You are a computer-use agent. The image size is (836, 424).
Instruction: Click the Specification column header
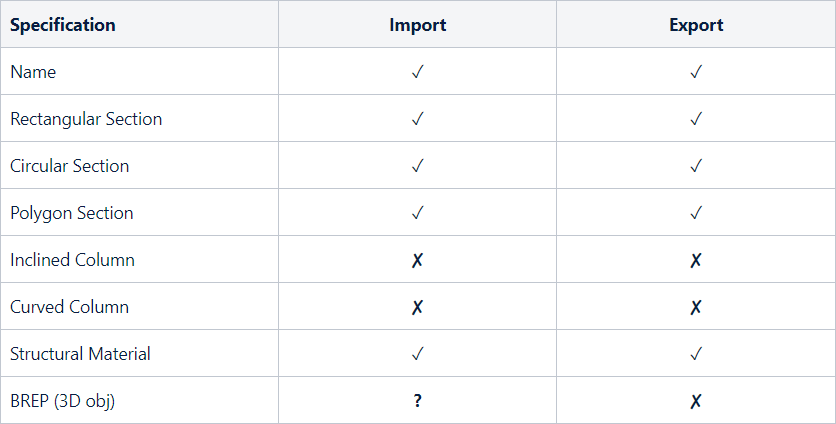click(x=63, y=25)
